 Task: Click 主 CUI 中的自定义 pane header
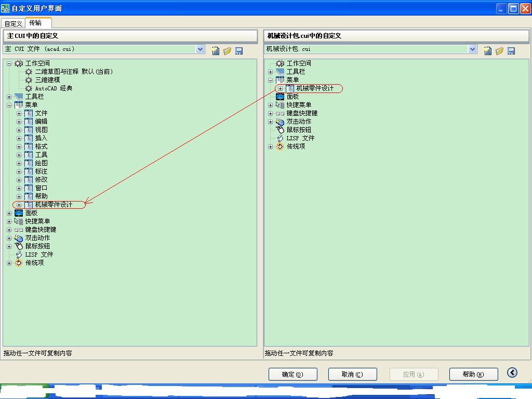130,36
